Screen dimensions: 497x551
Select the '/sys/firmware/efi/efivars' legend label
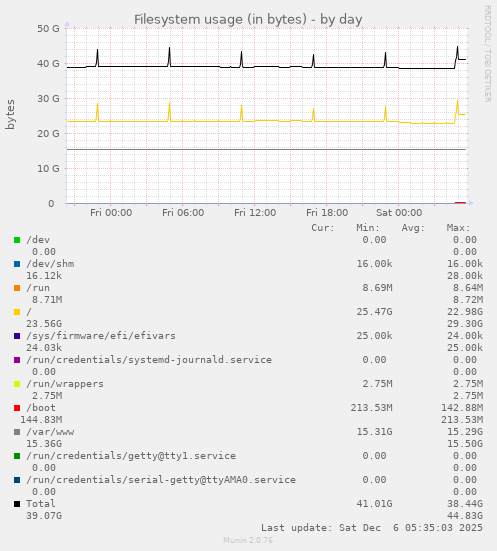[x=101, y=336]
